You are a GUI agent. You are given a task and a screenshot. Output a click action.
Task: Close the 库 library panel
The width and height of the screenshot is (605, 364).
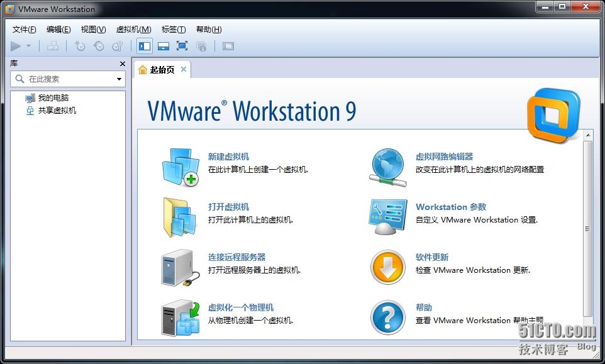coord(123,63)
